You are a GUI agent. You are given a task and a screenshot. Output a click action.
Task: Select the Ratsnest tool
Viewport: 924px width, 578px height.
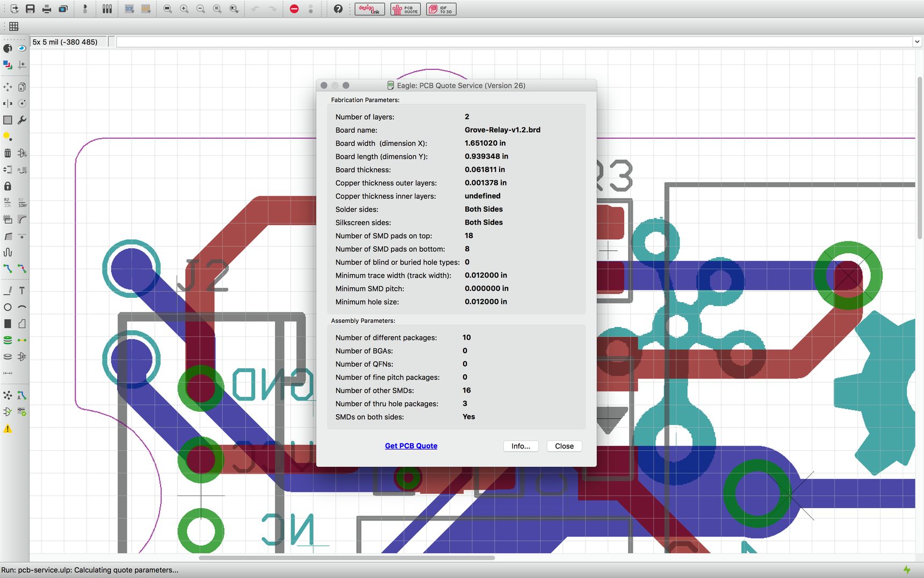tap(8, 396)
